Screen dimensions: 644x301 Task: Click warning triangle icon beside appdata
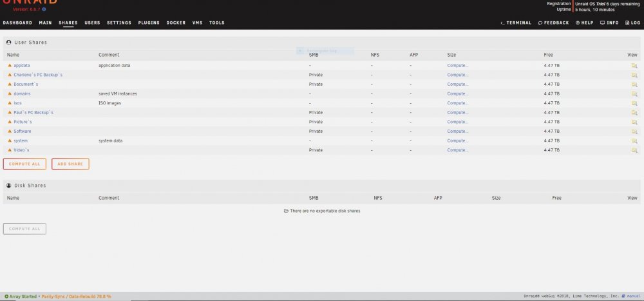tap(10, 65)
